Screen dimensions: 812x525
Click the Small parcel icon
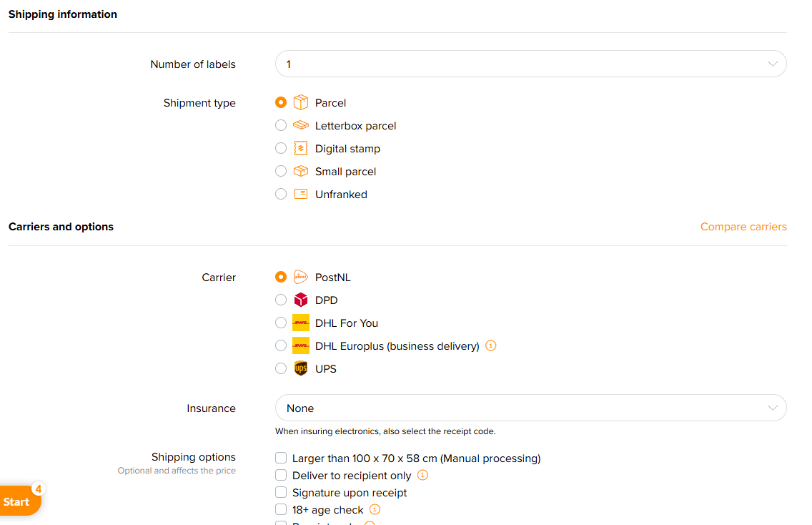click(x=301, y=172)
